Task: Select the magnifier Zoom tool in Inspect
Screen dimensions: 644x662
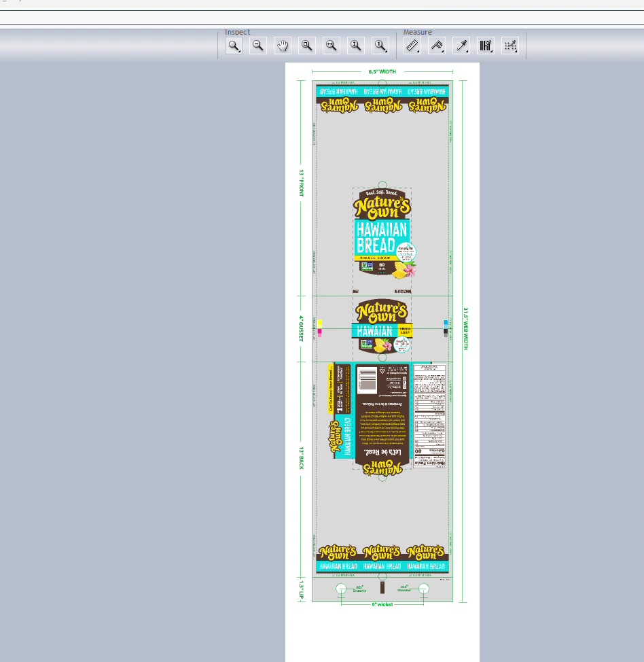Action: 234,46
